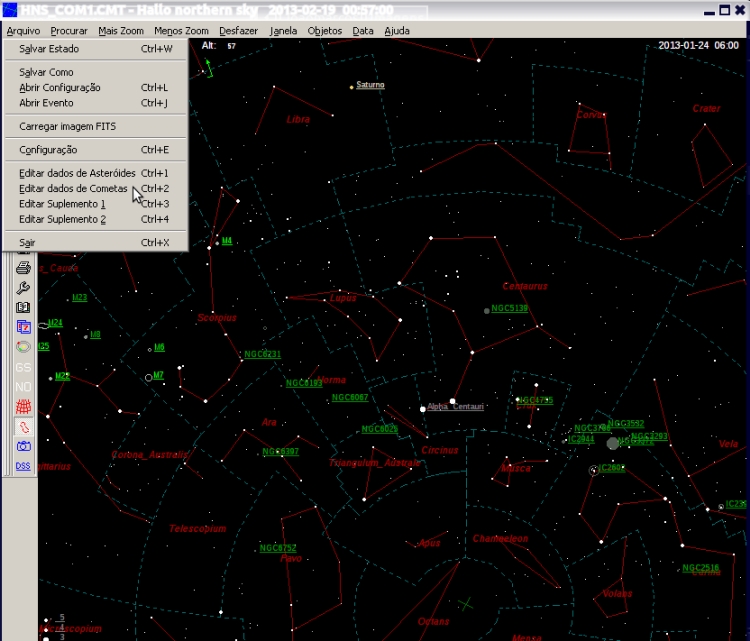Click the date and time display 2013-01-24 06:00
The width and height of the screenshot is (750, 641).
pos(698,45)
